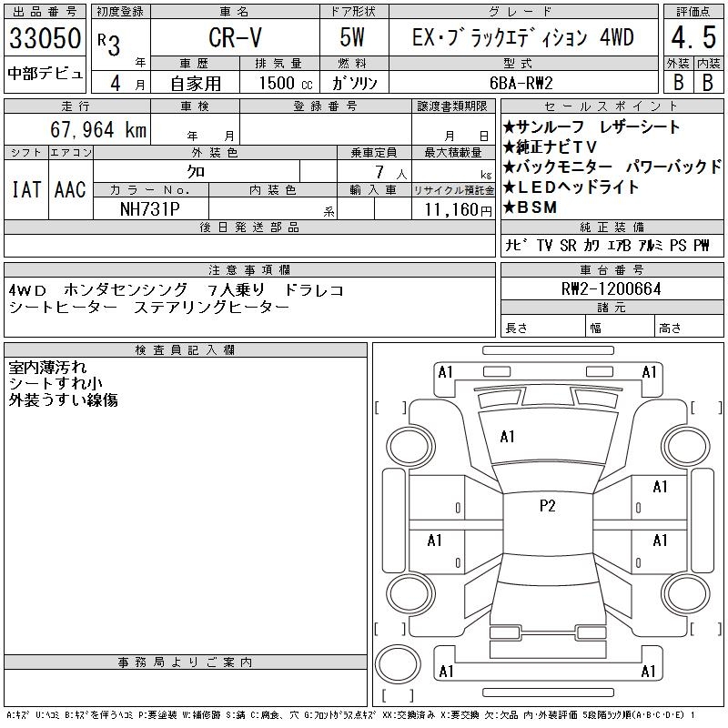
Task: Select notes line 4WD ホンダセンシング
Action: pyautogui.click(x=176, y=290)
